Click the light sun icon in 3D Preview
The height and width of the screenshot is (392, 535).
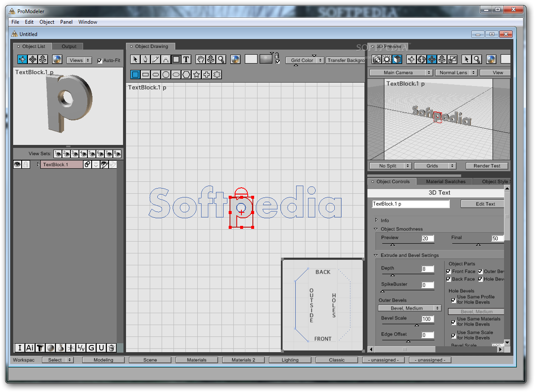387,60
